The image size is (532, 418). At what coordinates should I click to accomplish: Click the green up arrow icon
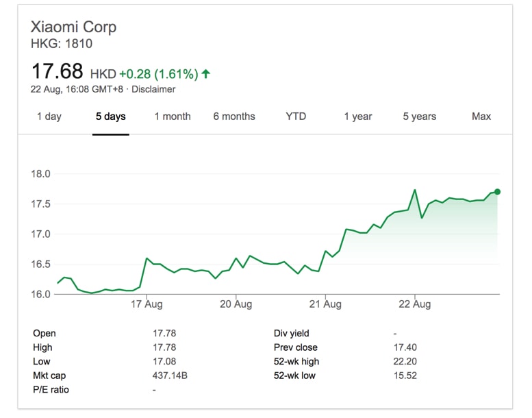tap(205, 74)
